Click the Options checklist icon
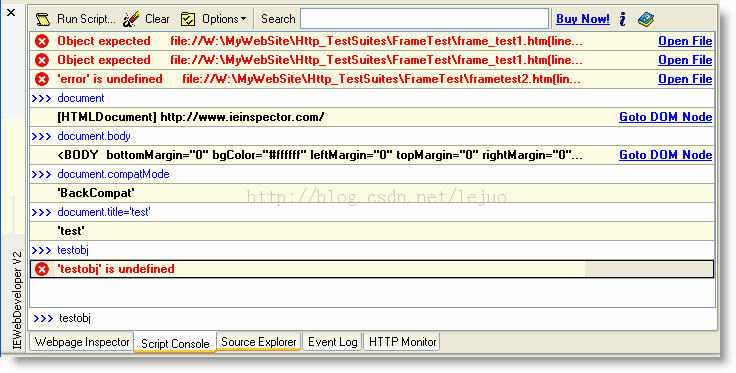 pos(188,19)
